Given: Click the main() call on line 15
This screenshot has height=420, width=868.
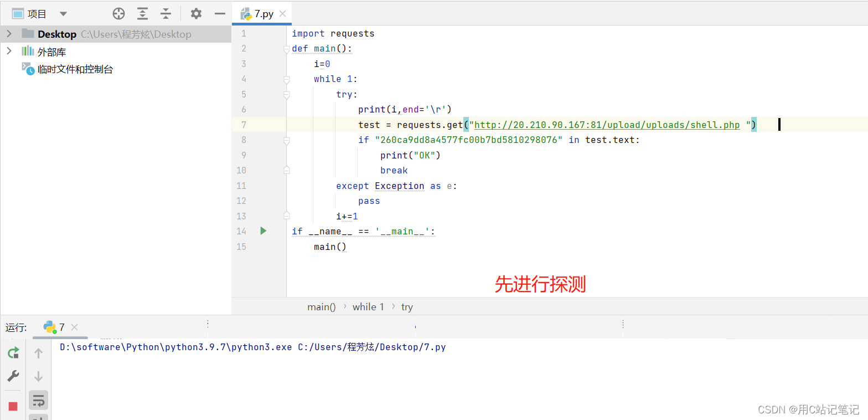Looking at the screenshot, I should (330, 247).
